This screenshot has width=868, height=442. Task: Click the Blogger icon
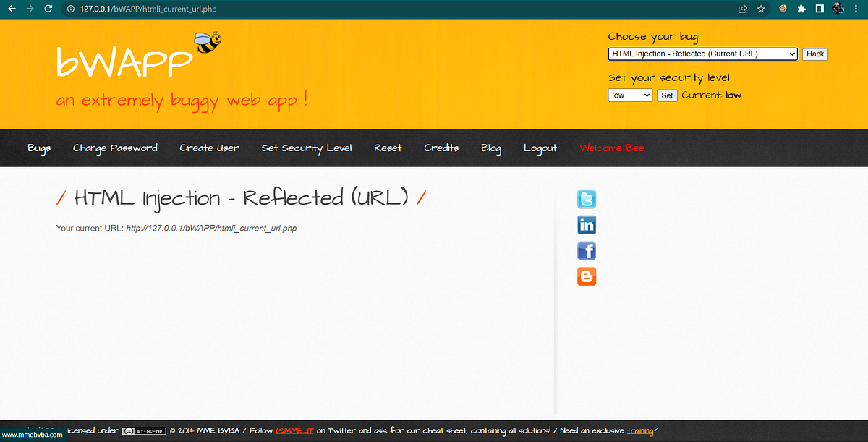coord(587,276)
